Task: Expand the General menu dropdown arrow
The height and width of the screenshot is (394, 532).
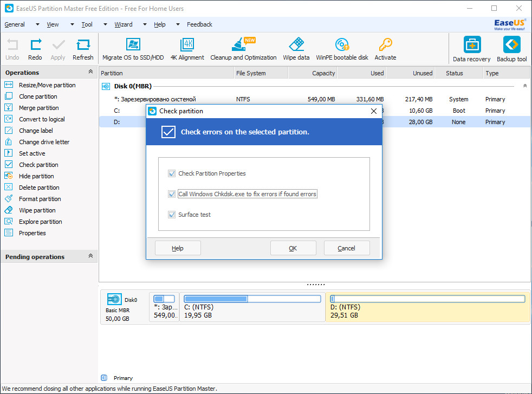Action: [37, 24]
